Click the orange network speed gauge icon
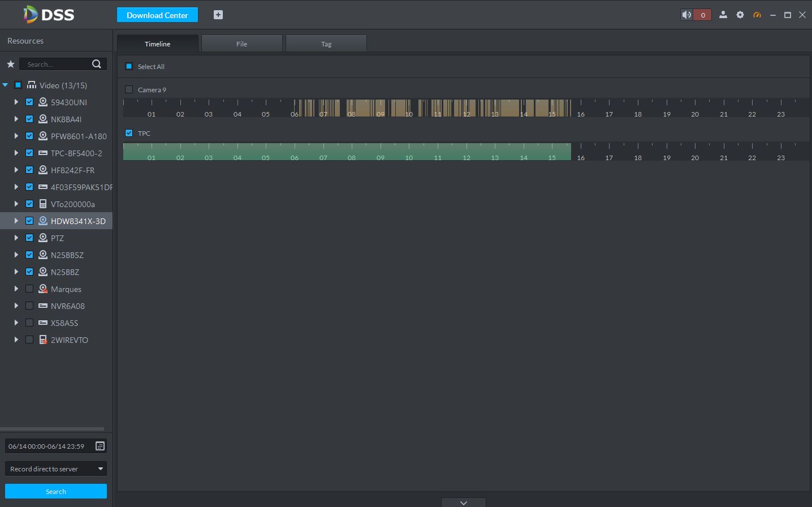 pos(757,15)
